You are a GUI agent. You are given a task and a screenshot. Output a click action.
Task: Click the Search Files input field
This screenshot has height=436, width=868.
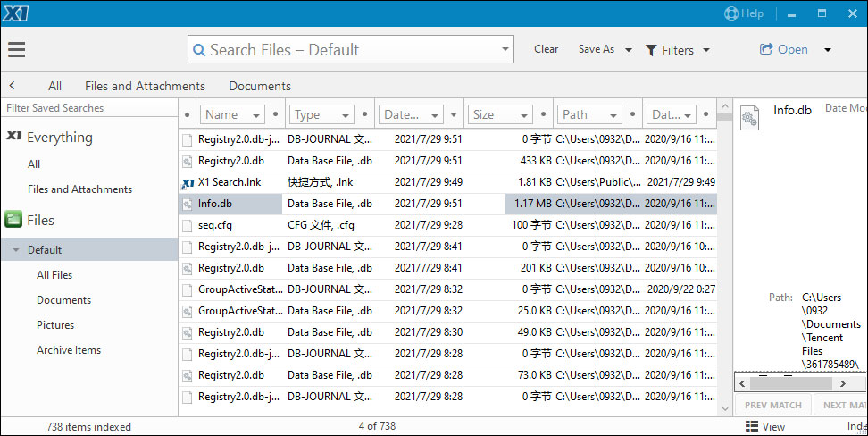tap(351, 49)
